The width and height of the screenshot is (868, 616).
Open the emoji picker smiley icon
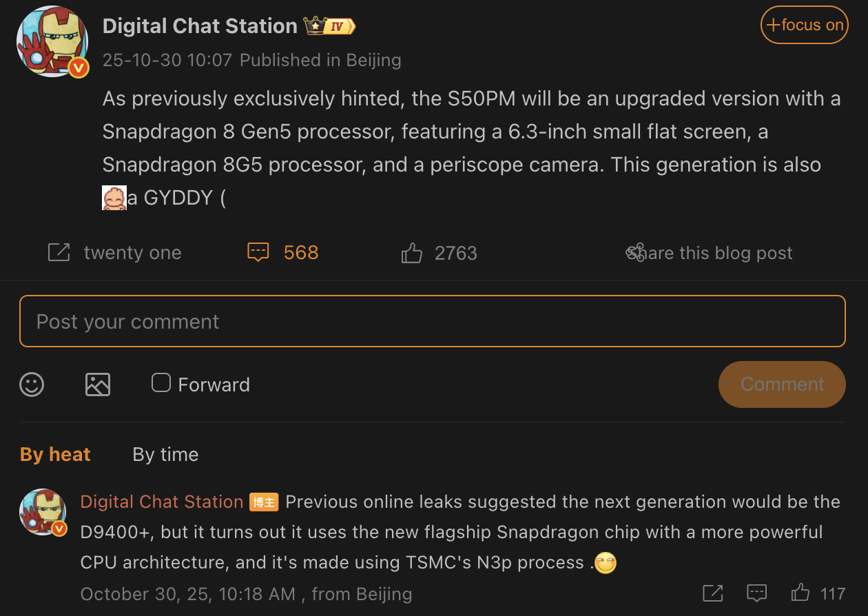[x=32, y=384]
